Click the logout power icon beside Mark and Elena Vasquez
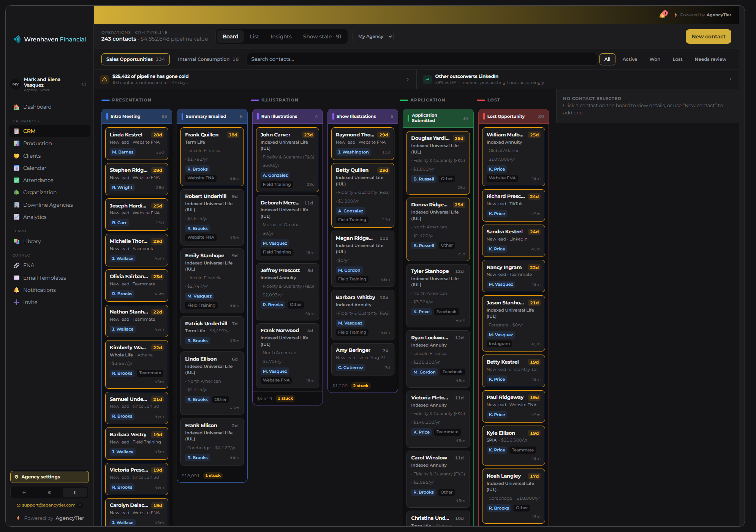The height and width of the screenshot is (532, 756). point(84,84)
